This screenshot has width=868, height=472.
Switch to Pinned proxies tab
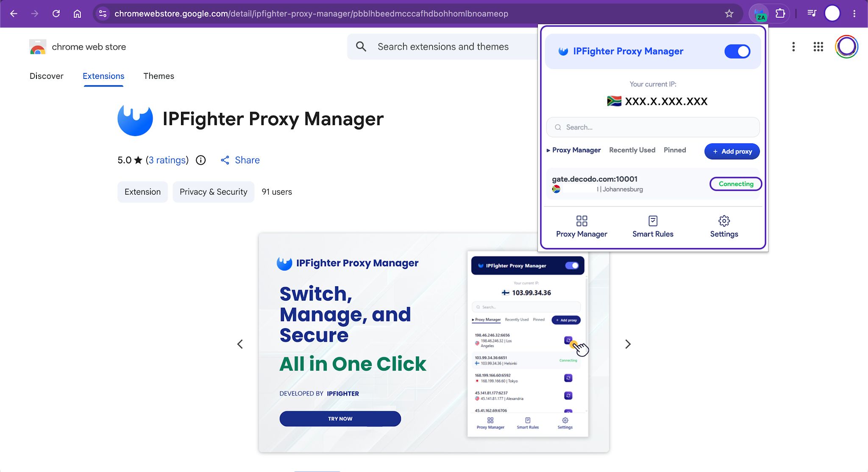(675, 150)
